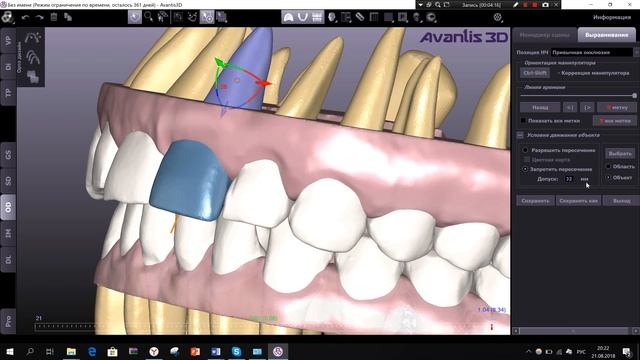640x360 pixels.
Task: Click the redo arrow in toolbar
Action: [40, 17]
